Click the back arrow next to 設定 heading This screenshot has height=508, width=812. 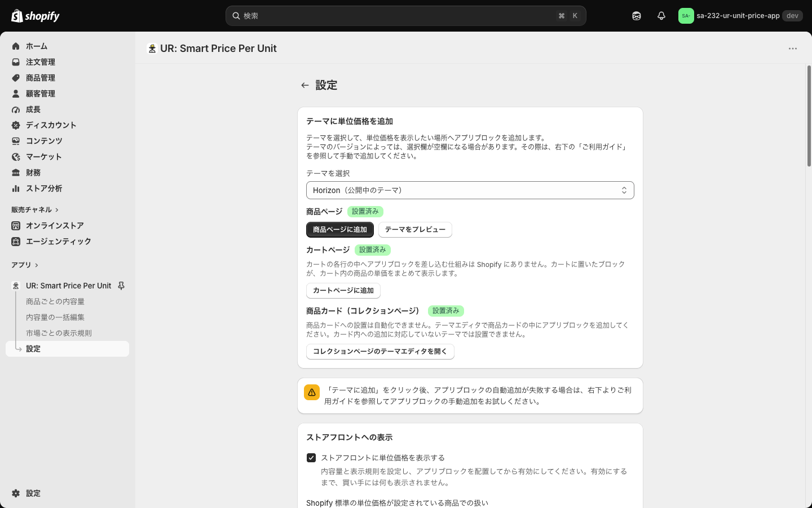305,85
